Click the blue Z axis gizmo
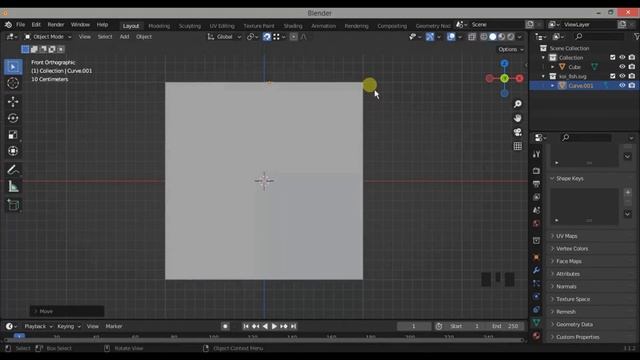 pyautogui.click(x=504, y=64)
